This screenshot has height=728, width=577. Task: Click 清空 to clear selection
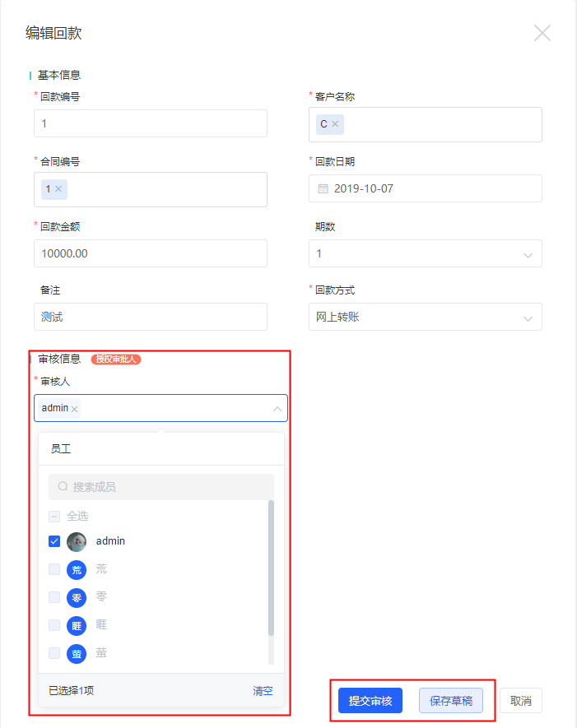pyautogui.click(x=263, y=691)
